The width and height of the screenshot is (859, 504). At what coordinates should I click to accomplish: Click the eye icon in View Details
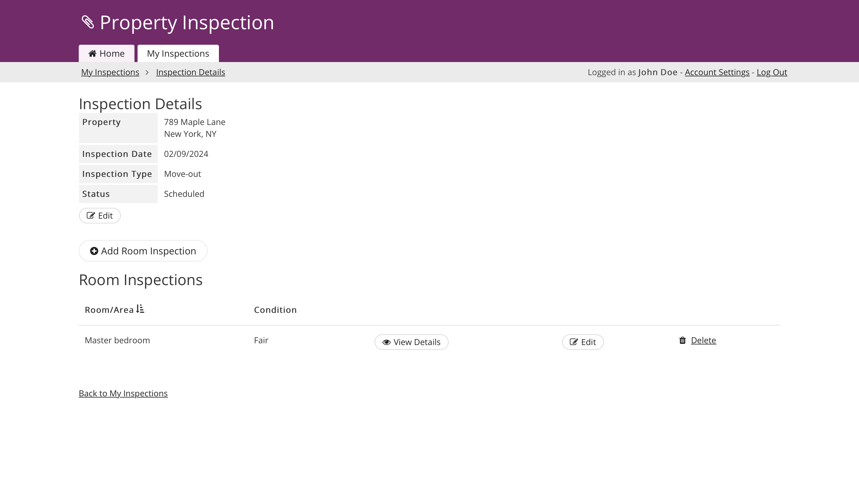click(386, 342)
